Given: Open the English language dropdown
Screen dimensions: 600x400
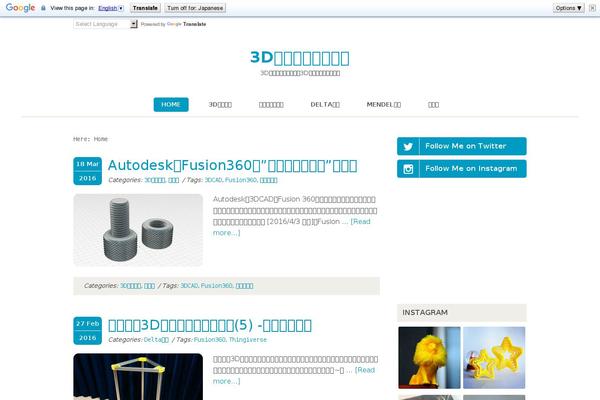Looking at the screenshot, I should click(x=111, y=8).
